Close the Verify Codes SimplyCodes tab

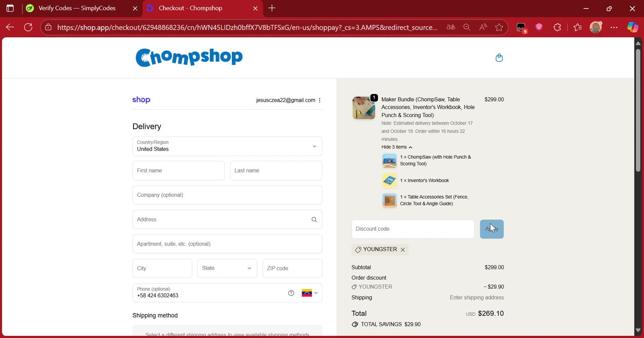pyautogui.click(x=135, y=9)
